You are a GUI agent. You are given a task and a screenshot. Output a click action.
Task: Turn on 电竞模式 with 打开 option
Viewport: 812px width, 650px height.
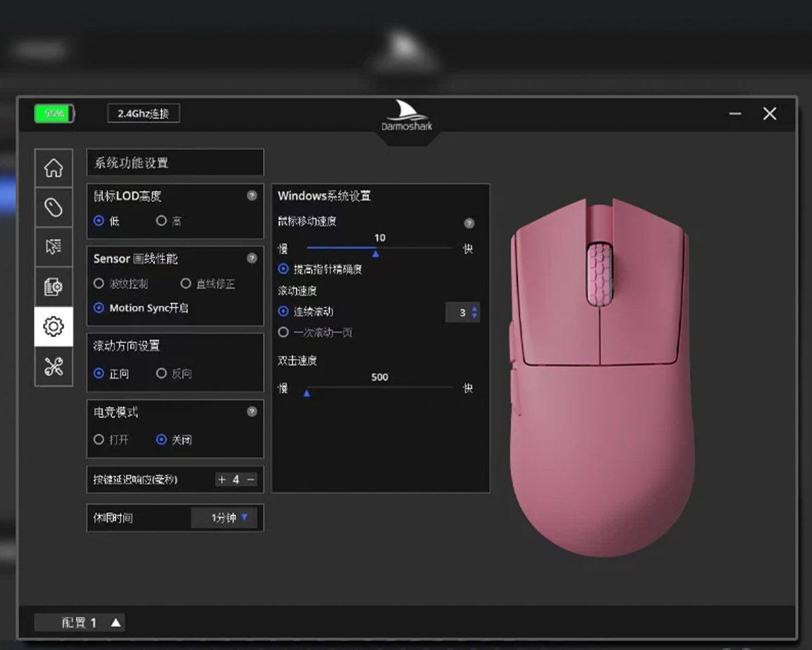pos(99,439)
